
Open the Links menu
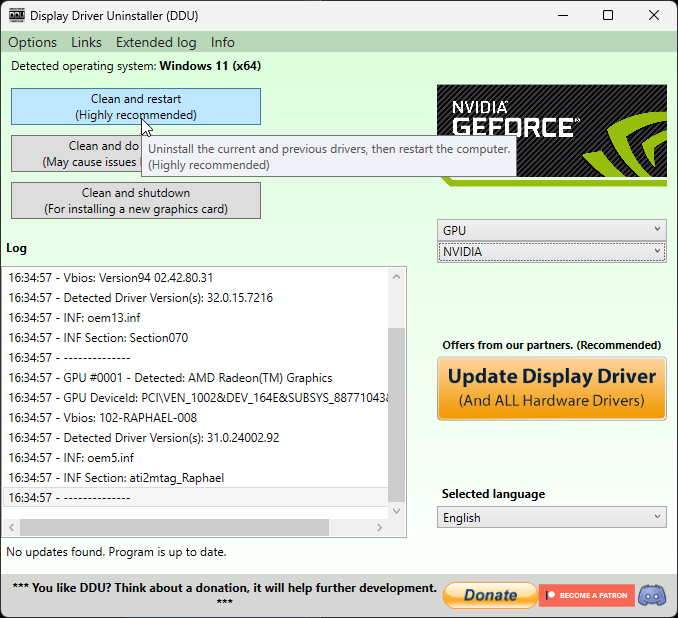[86, 42]
